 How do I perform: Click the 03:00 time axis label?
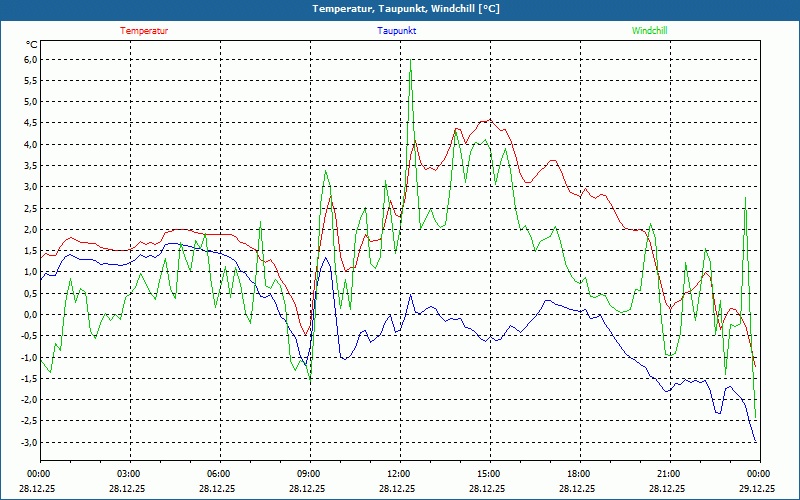(128, 474)
